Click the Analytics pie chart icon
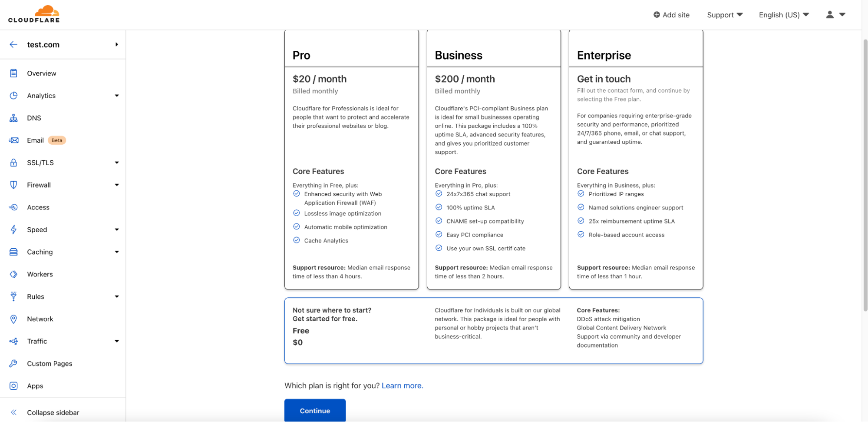 [13, 96]
